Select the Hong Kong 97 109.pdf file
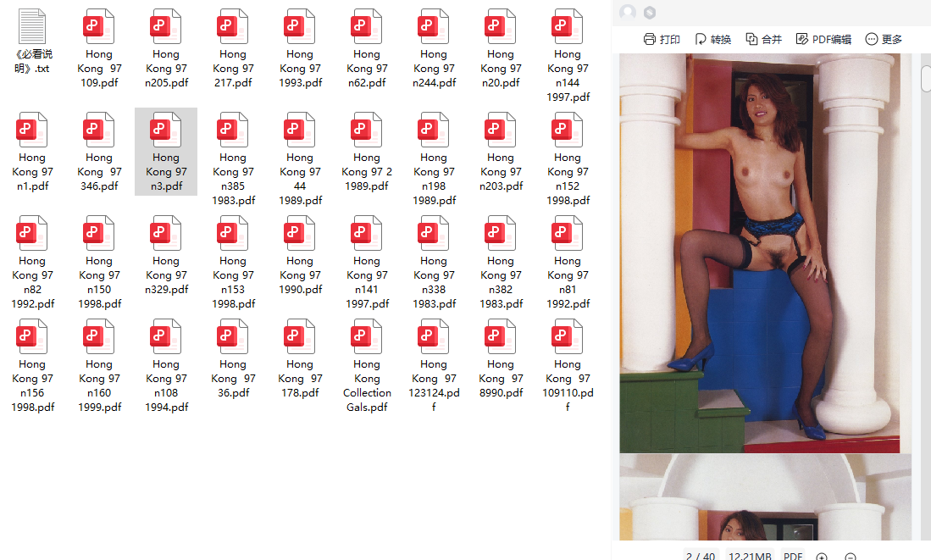Image resolution: width=931 pixels, height=560 pixels. pos(99,49)
